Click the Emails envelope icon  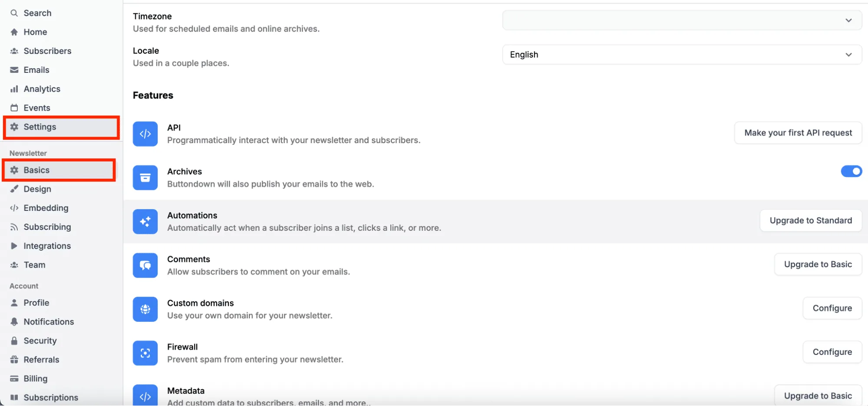coord(14,70)
